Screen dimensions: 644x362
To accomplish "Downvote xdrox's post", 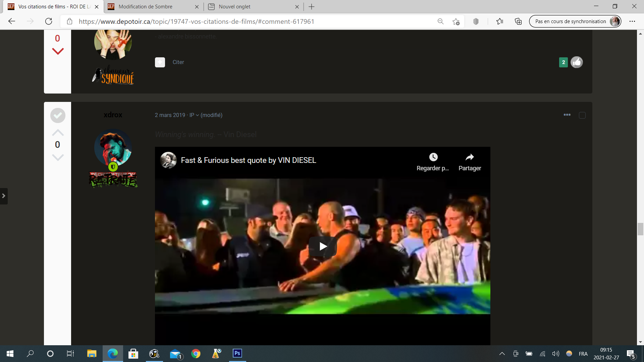I will 58,157.
